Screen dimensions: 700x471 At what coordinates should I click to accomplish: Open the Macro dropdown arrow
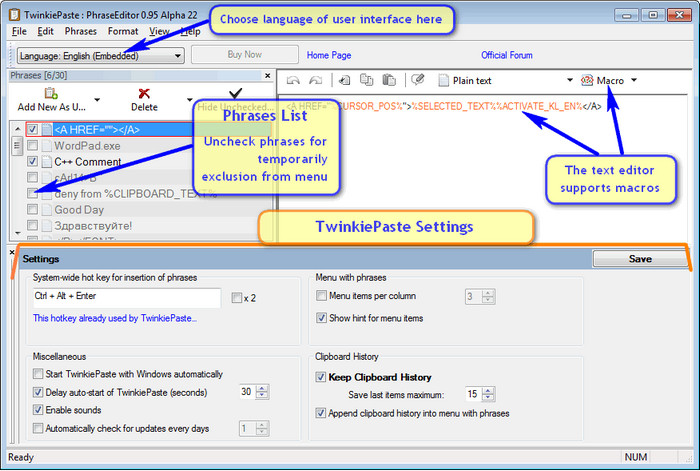[x=634, y=80]
